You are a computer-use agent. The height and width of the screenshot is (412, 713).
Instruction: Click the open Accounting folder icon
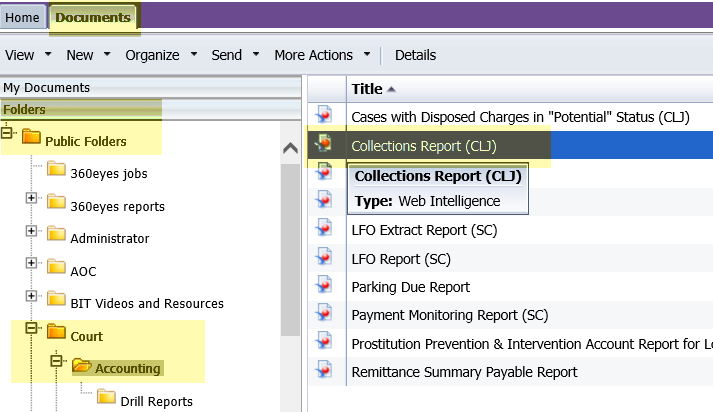82,365
